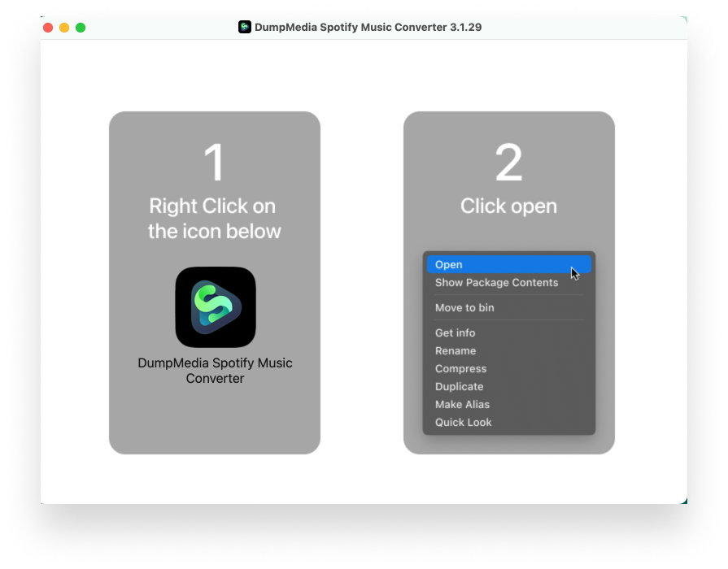Click the highlighted blue Open row
Image resolution: width=728 pixels, height=569 pixels.
tap(508, 264)
